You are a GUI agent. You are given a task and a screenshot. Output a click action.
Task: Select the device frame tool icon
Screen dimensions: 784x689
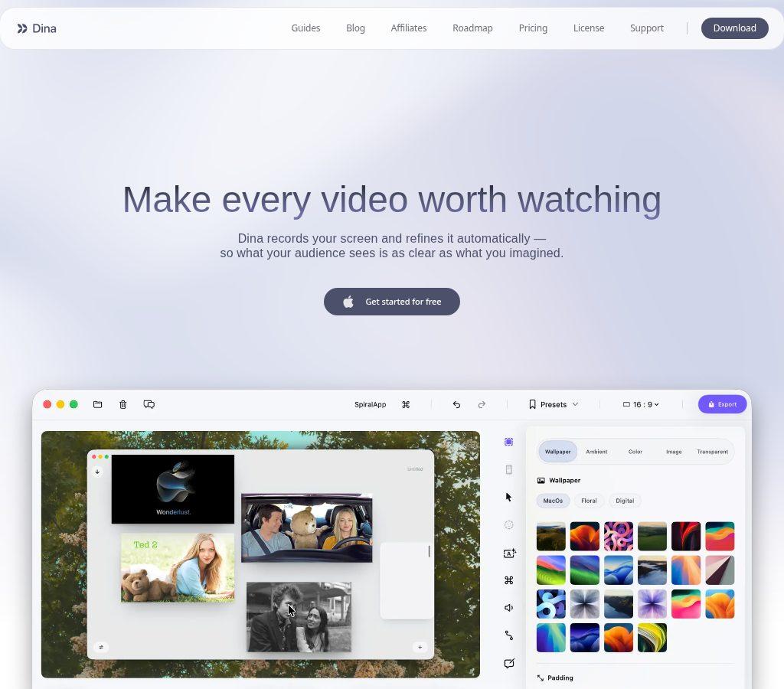tap(508, 469)
